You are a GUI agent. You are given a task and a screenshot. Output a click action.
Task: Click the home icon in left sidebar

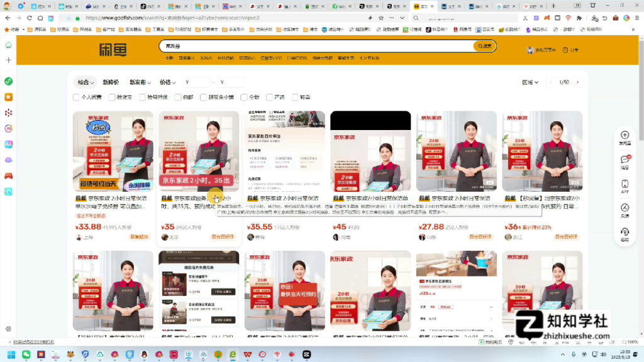[x=8, y=45]
